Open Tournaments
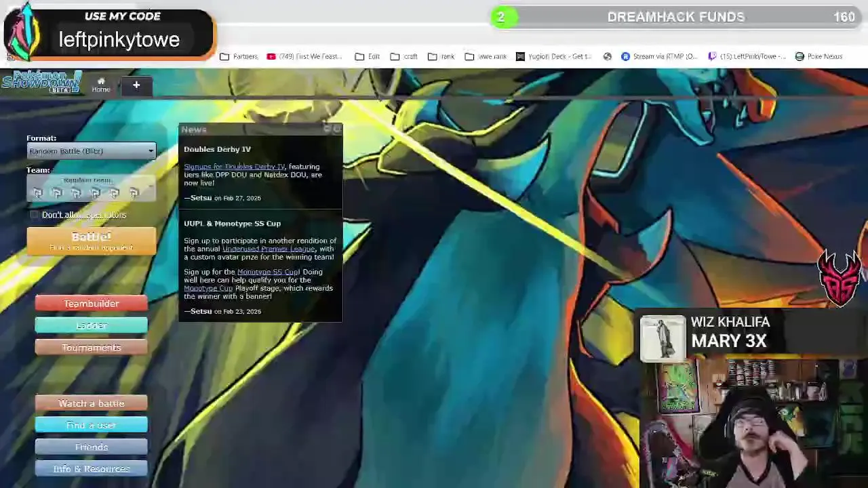This screenshot has width=868, height=488. [x=92, y=347]
